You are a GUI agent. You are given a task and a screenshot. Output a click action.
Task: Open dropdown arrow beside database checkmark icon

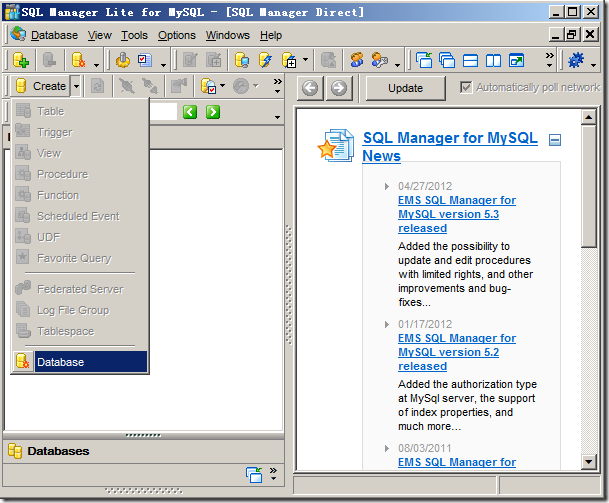coord(222,85)
